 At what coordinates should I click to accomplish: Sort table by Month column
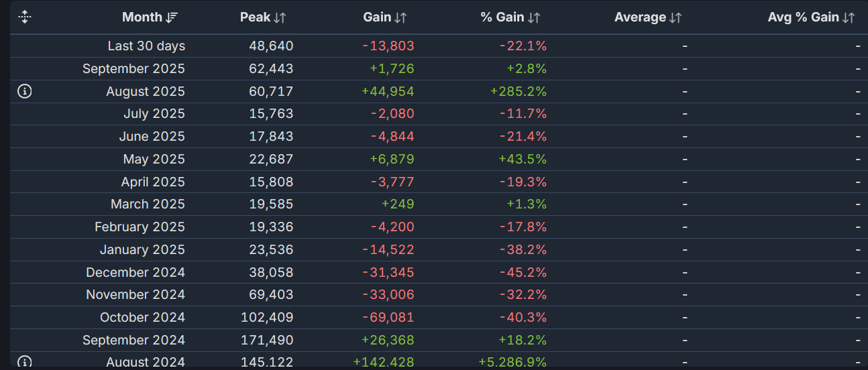(x=150, y=17)
